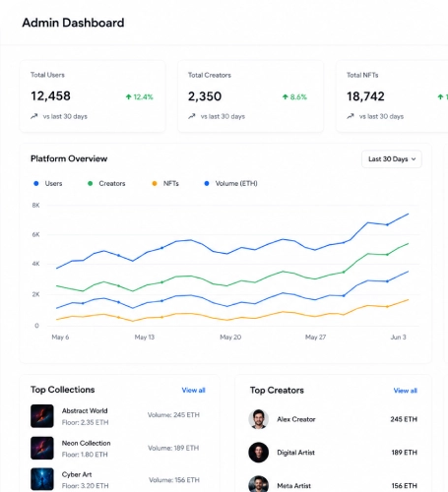Toggle the NFTs legend dot
Viewport: 448px width, 492px height.
(155, 183)
